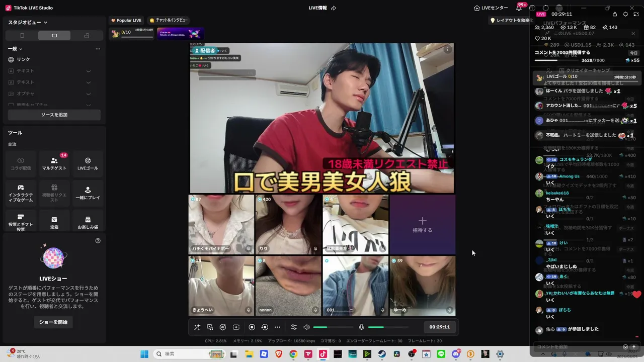Image resolution: width=644 pixels, height=362 pixels.
Task: Expand the スタジオビュー dropdown
Action: 28,22
